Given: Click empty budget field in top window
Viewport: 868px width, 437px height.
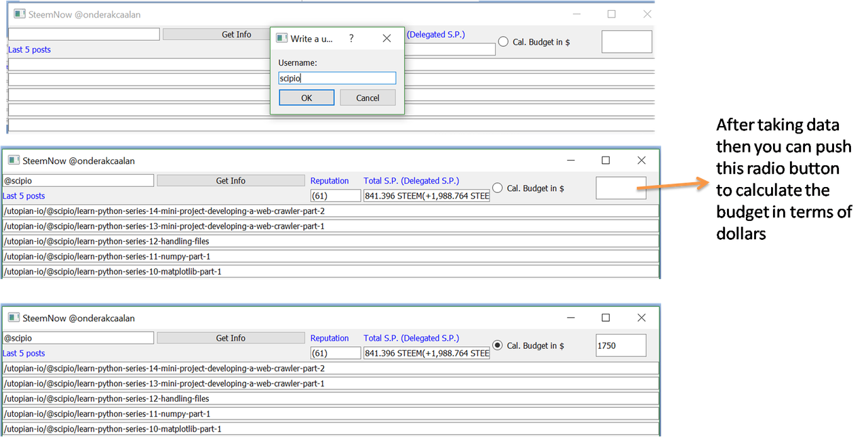Looking at the screenshot, I should tap(627, 41).
